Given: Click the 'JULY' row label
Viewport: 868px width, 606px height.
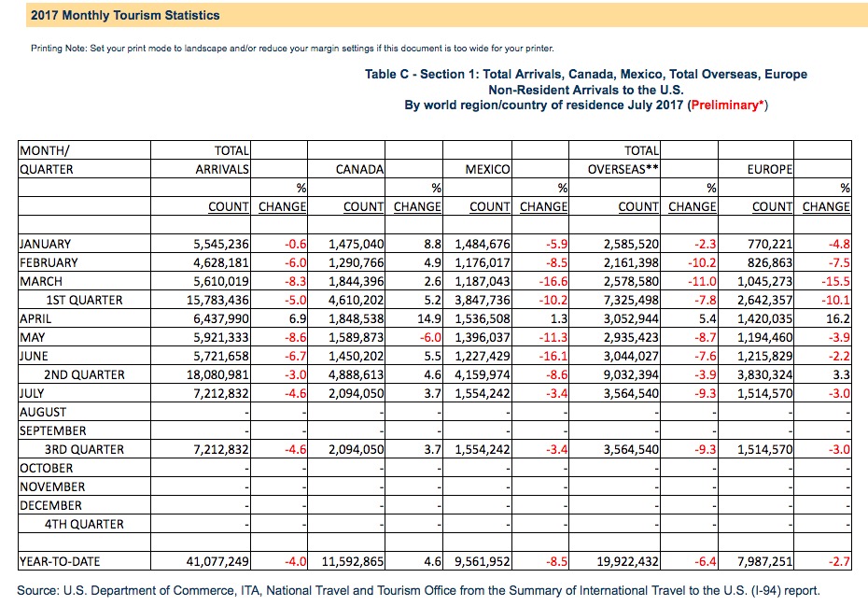Looking at the screenshot, I should coord(32,393).
